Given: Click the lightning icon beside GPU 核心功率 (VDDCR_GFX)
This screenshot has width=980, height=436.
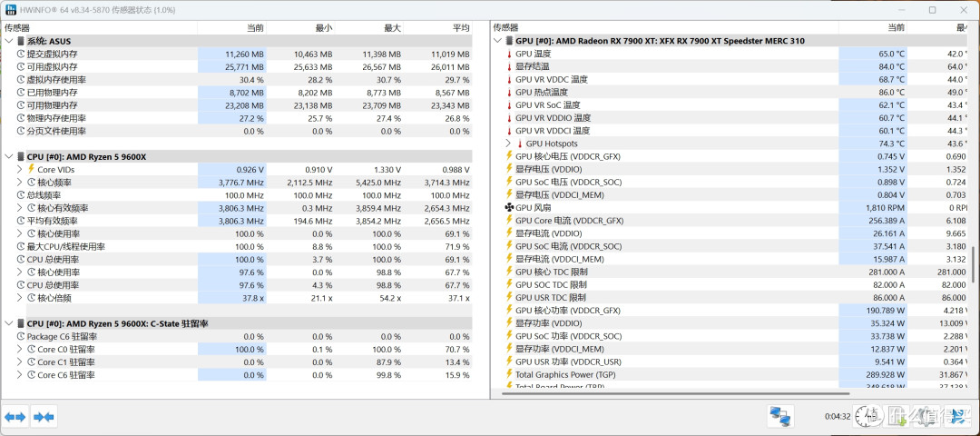Looking at the screenshot, I should tap(509, 311).
